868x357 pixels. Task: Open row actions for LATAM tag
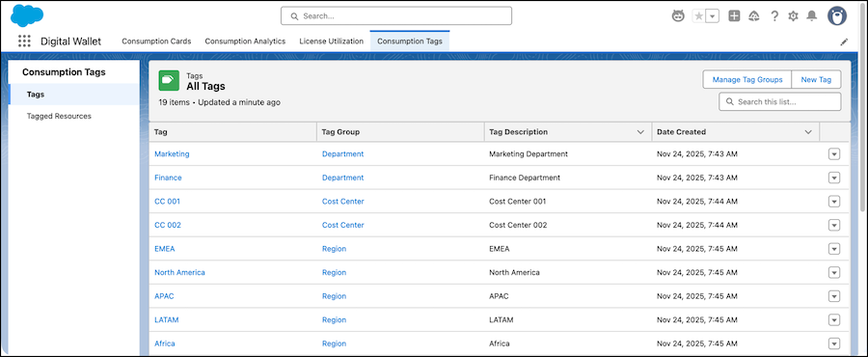click(x=834, y=320)
